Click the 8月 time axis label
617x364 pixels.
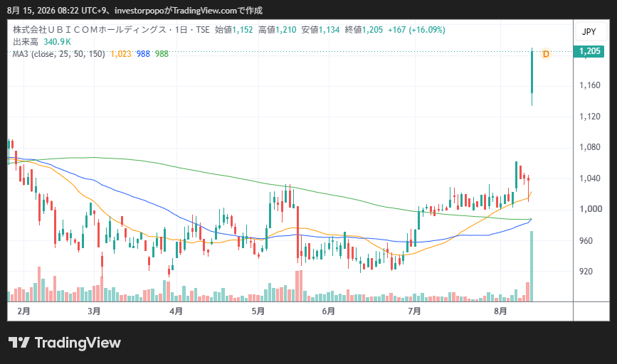coord(500,311)
